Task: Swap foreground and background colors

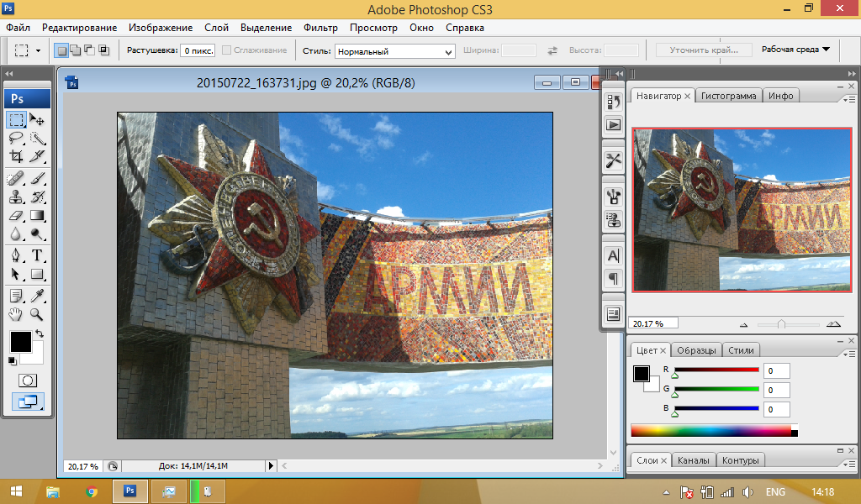Action: coord(40,333)
